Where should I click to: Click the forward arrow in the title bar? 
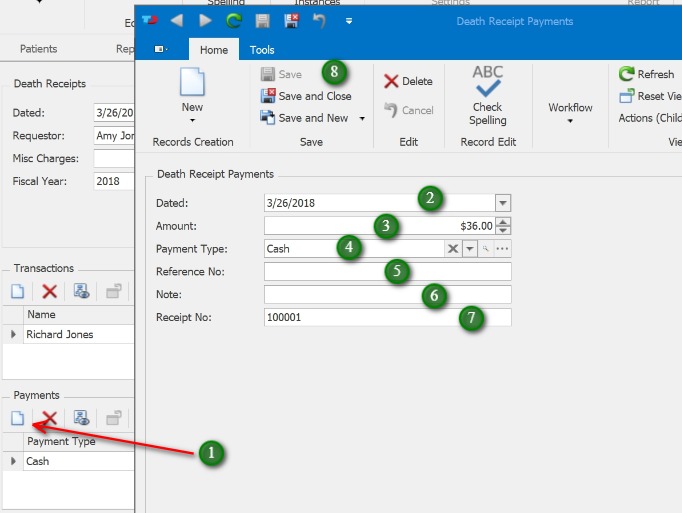click(x=205, y=20)
